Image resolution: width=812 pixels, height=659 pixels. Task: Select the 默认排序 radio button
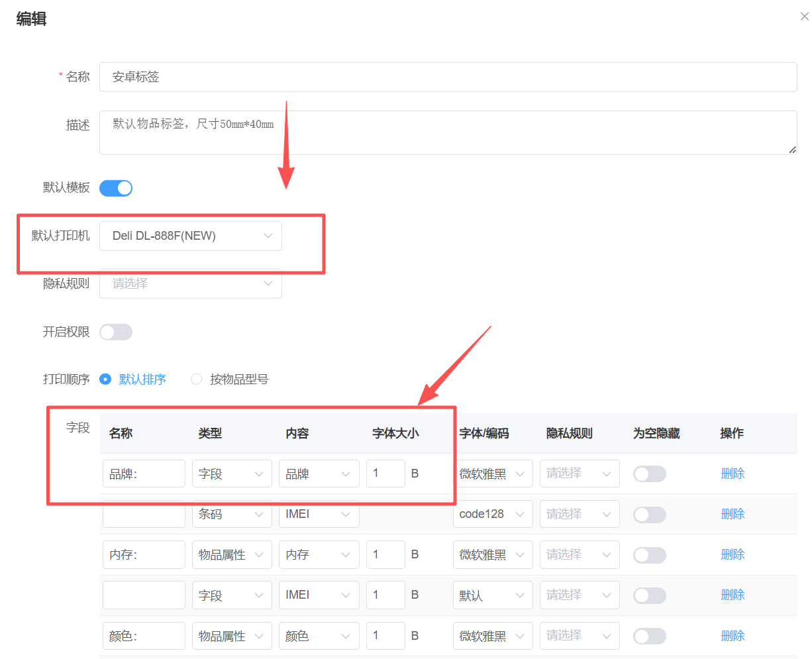pos(105,380)
